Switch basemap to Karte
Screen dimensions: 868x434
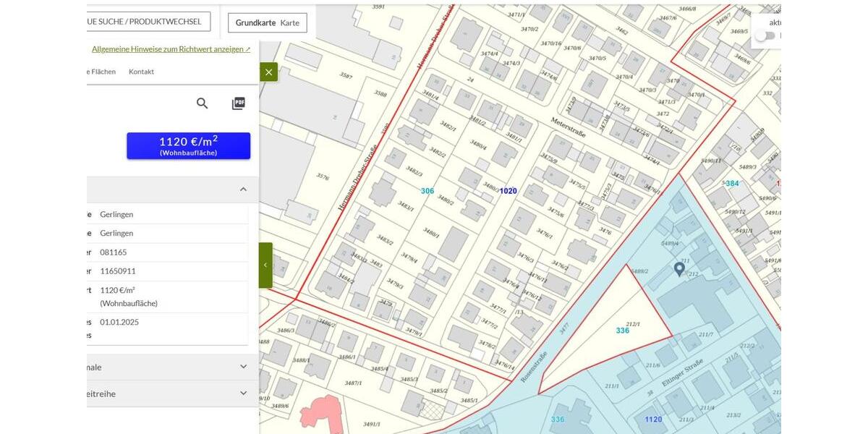point(290,22)
